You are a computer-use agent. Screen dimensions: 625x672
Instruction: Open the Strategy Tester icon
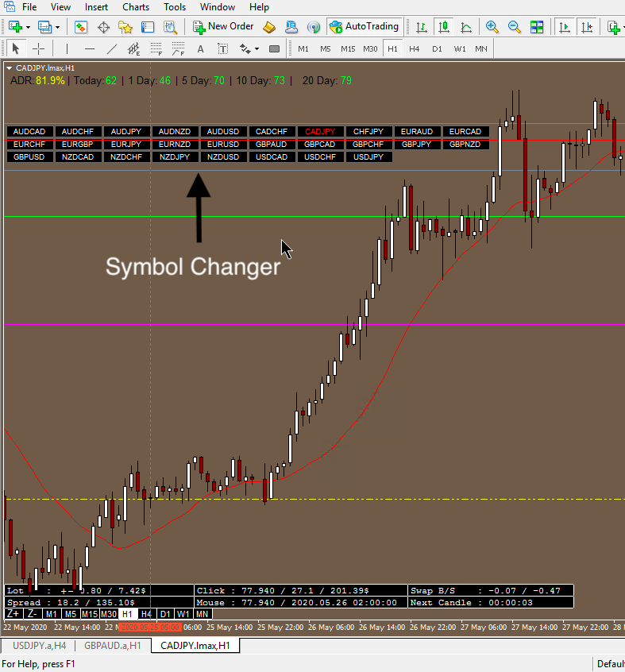click(171, 28)
